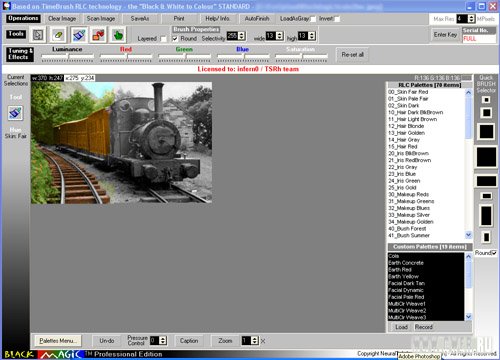Viewport: 500px width, 360px height.
Task: Select 12_Hair Blonde palette
Action: 426,126
